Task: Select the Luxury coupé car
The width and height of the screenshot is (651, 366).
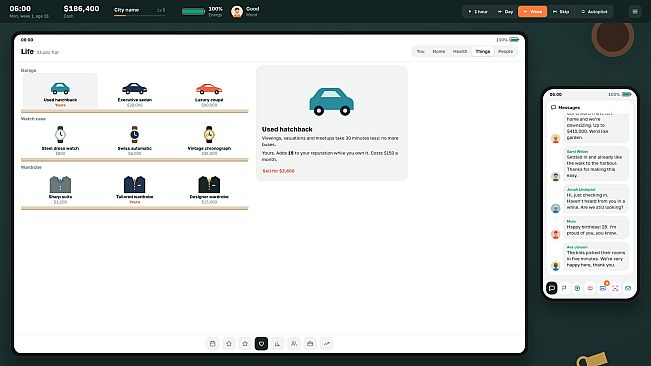Action: click(209, 91)
